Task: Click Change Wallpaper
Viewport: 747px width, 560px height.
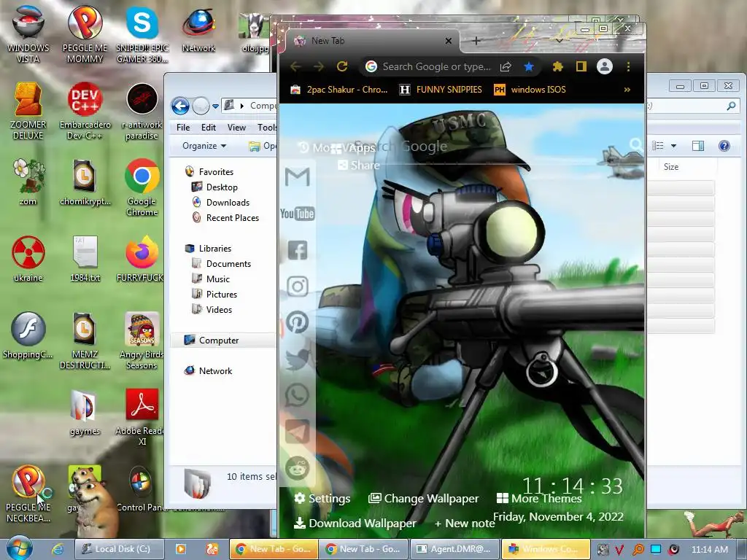Action: click(x=424, y=499)
